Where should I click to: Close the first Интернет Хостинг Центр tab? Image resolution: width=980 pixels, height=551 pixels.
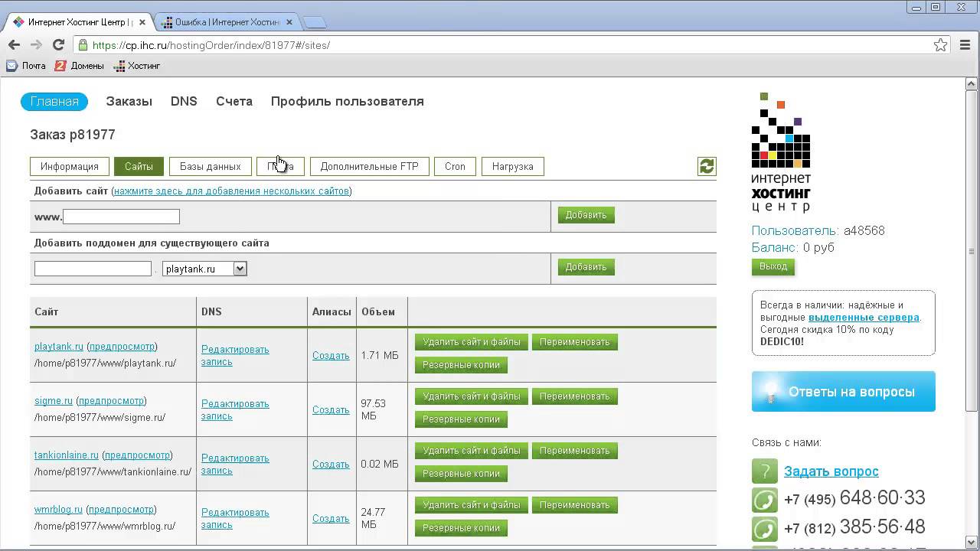(x=142, y=22)
